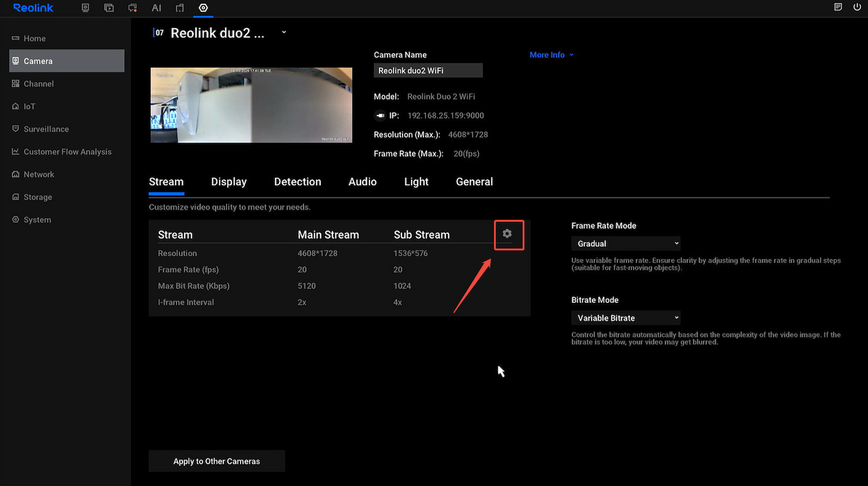The height and width of the screenshot is (486, 868).
Task: Open the playback icon in top bar
Action: 109,8
